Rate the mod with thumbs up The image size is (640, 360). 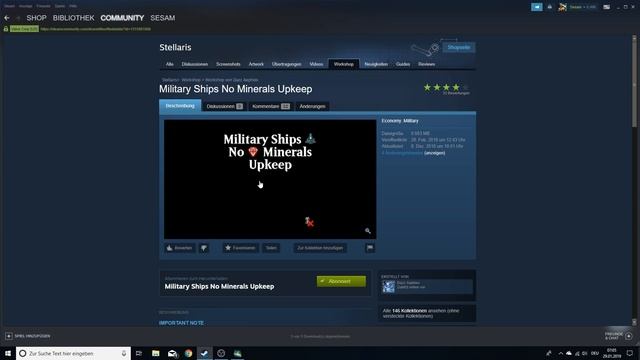click(180, 248)
